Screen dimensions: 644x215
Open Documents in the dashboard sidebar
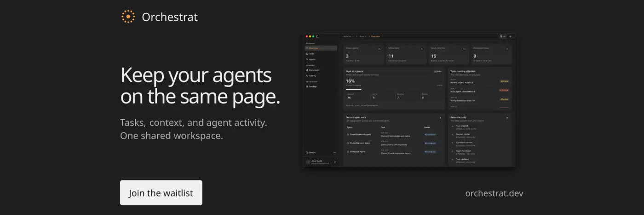click(x=321, y=70)
